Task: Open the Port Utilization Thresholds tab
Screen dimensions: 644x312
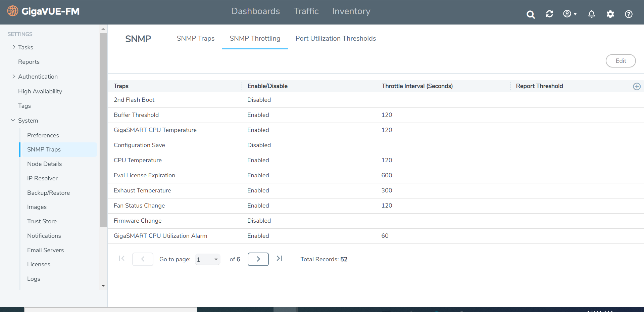Action: pos(335,39)
